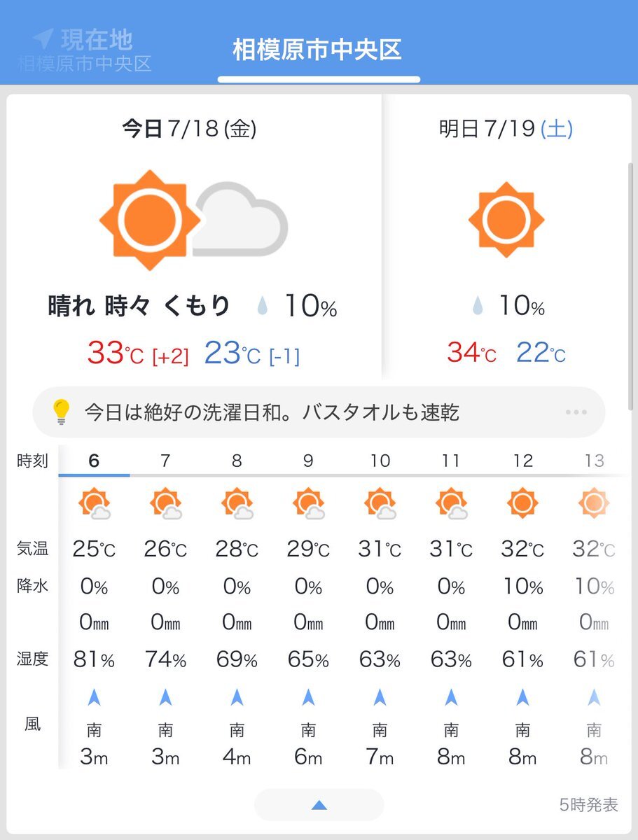The image size is (638, 840).
Task: Click the wind direction arrow at 10 o'clock
Action: click(380, 697)
